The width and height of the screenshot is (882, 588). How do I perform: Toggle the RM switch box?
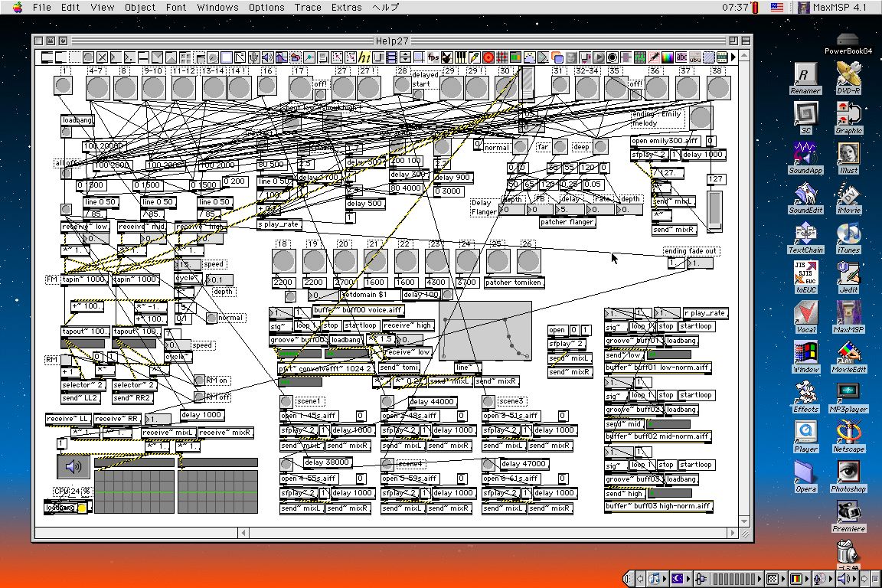click(67, 360)
